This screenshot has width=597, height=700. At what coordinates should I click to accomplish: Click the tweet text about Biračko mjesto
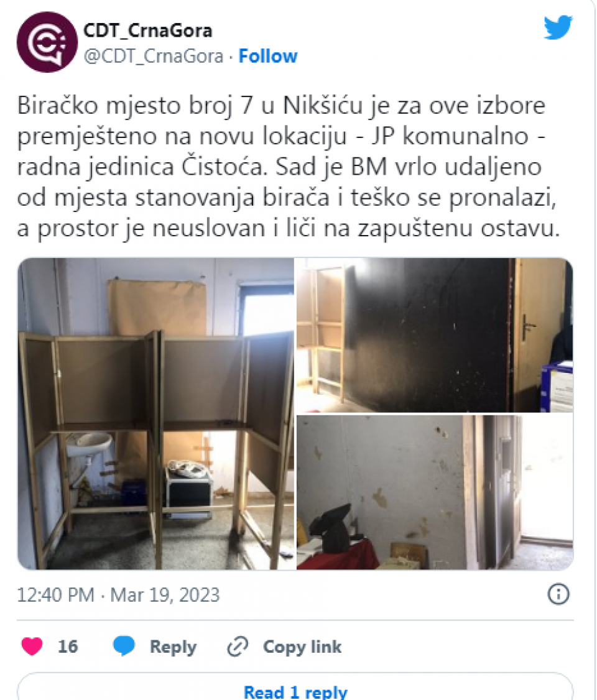pyautogui.click(x=288, y=167)
